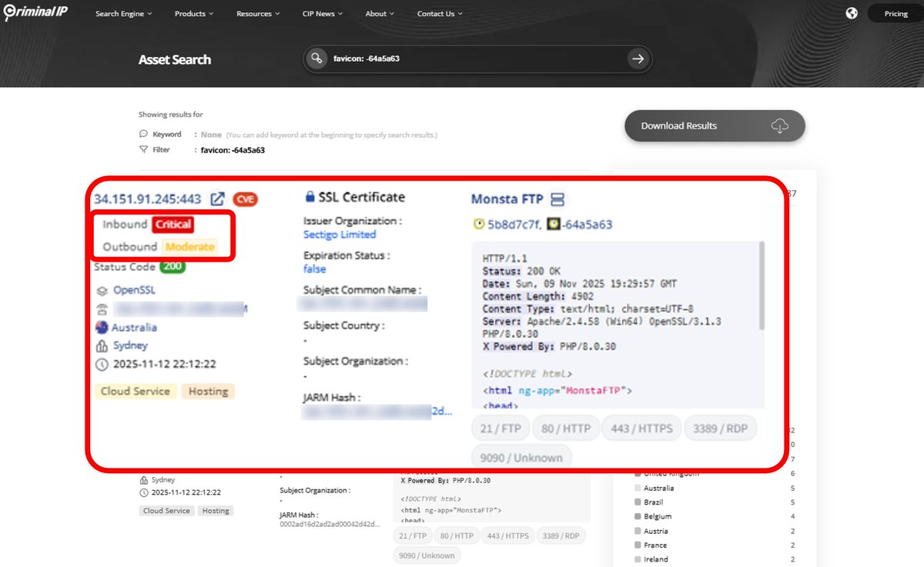Expand the Resources menu
The image size is (924, 567).
[x=257, y=13]
